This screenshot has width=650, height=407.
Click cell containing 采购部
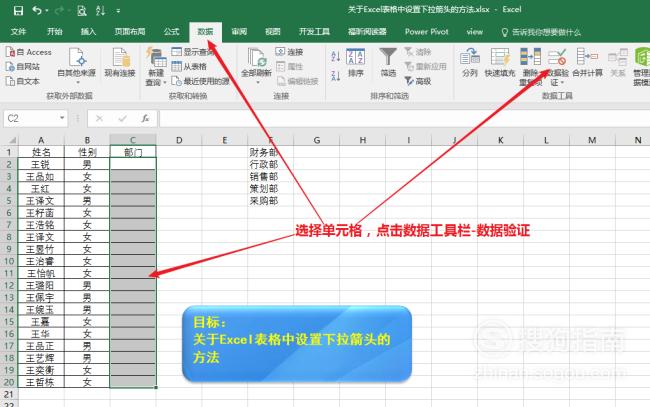coord(270,201)
